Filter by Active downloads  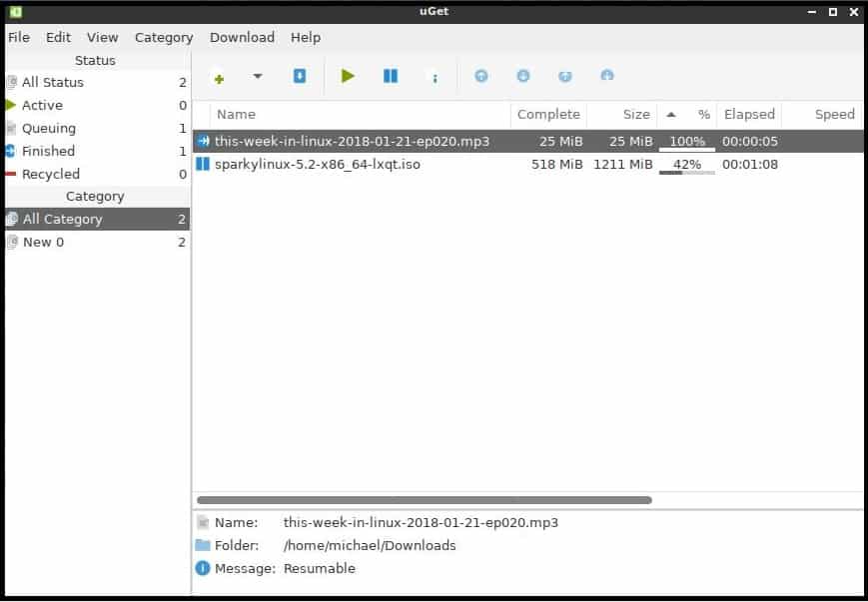(x=98, y=105)
